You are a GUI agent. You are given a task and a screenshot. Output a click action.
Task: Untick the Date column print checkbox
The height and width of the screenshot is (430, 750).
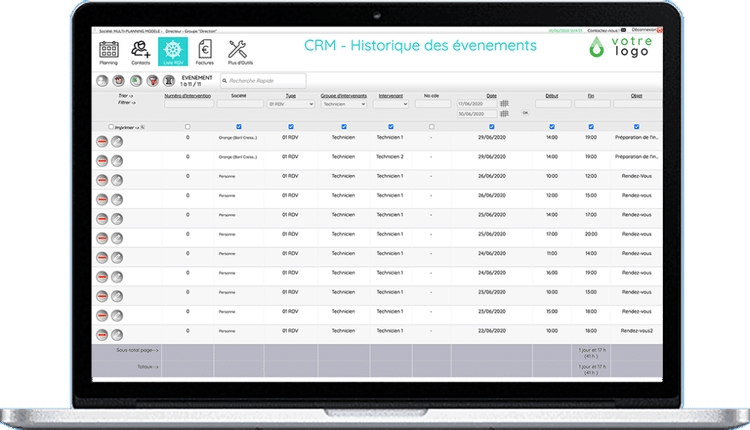pyautogui.click(x=492, y=127)
